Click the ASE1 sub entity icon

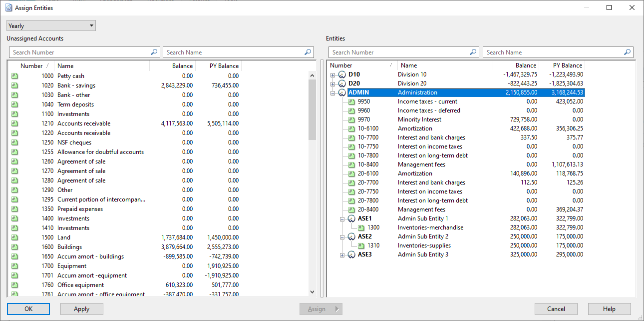click(351, 218)
